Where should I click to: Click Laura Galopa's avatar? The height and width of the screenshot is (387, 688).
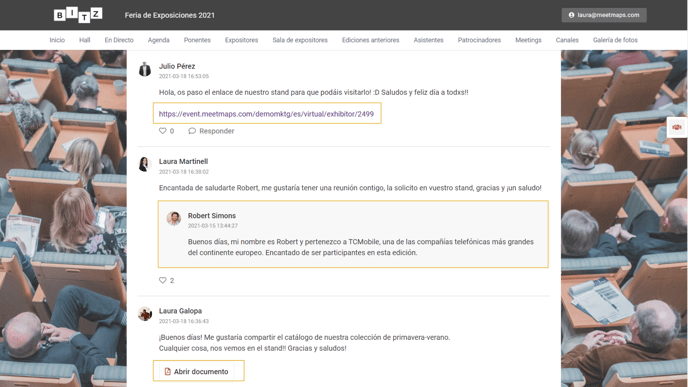click(145, 314)
